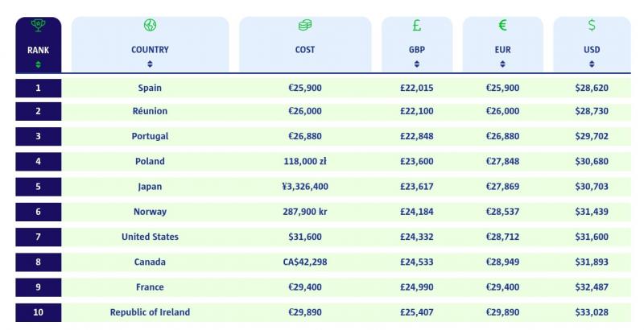
Task: Click the Spain country cell
Action: point(150,88)
